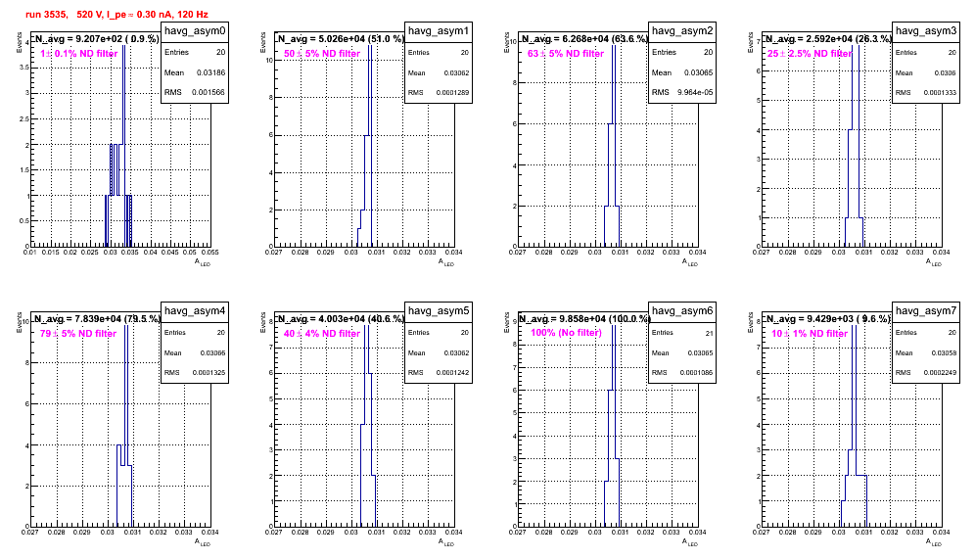Click the N_avg = 4.003e+04 label
This screenshot has width=975, height=560.
(x=341, y=319)
